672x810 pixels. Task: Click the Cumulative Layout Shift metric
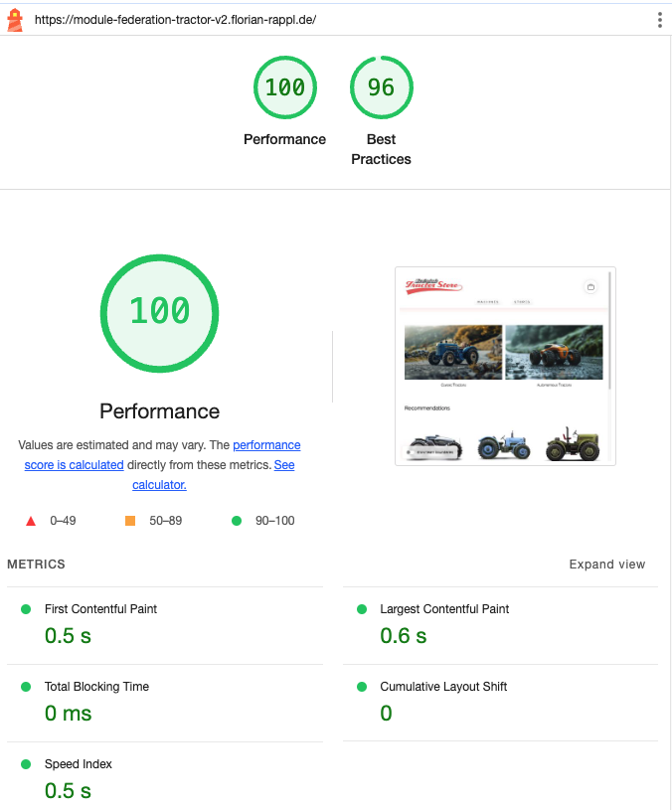pos(500,703)
